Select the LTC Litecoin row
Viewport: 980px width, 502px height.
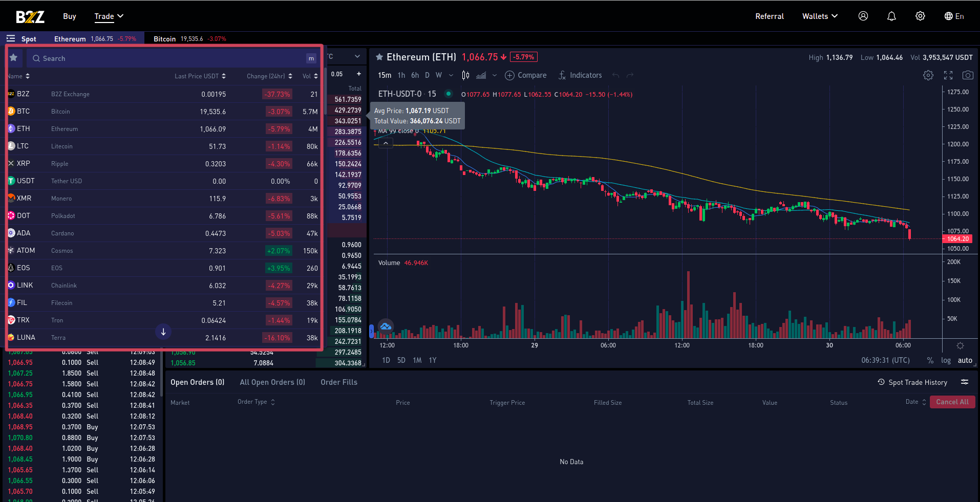[x=163, y=146]
